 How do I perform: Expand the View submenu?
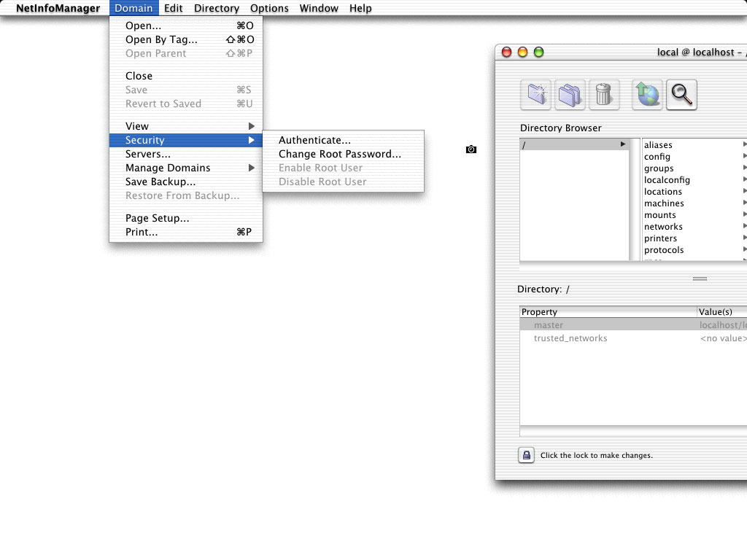tap(186, 126)
